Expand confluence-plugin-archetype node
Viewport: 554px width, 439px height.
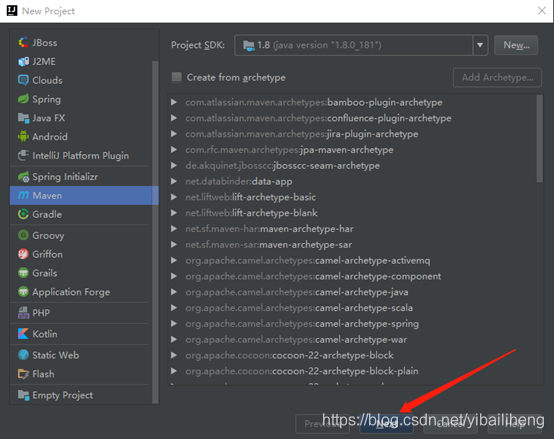174,118
